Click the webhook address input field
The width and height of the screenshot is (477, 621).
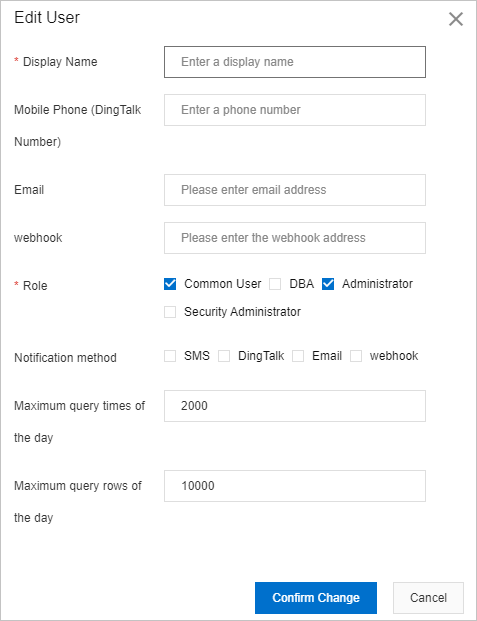pos(295,238)
